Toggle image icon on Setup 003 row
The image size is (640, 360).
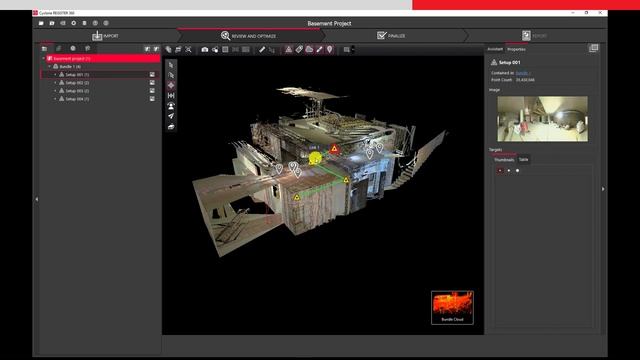click(x=152, y=91)
